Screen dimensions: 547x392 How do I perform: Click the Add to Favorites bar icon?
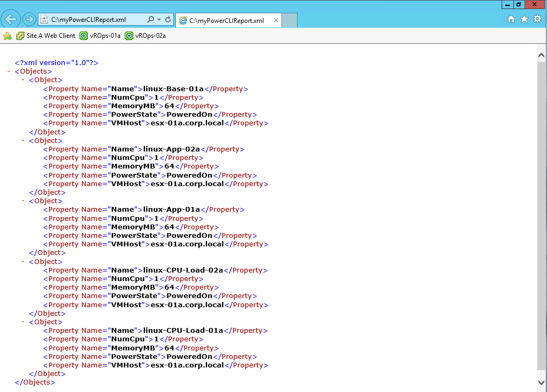(x=7, y=36)
